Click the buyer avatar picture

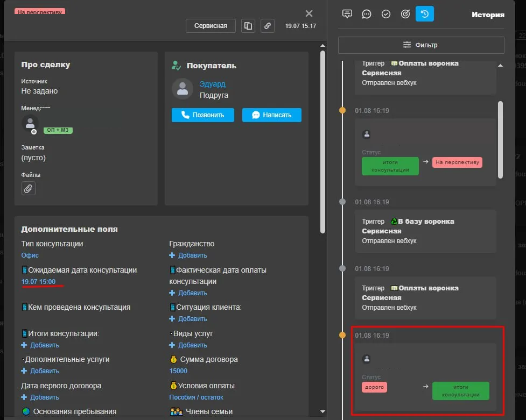tap(183, 89)
